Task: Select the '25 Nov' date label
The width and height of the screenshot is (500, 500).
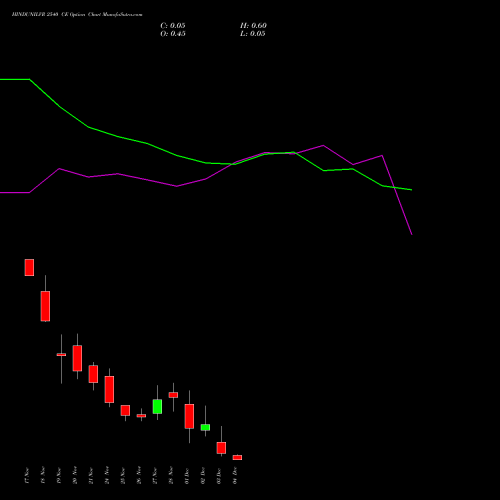Action: pyautogui.click(x=123, y=476)
